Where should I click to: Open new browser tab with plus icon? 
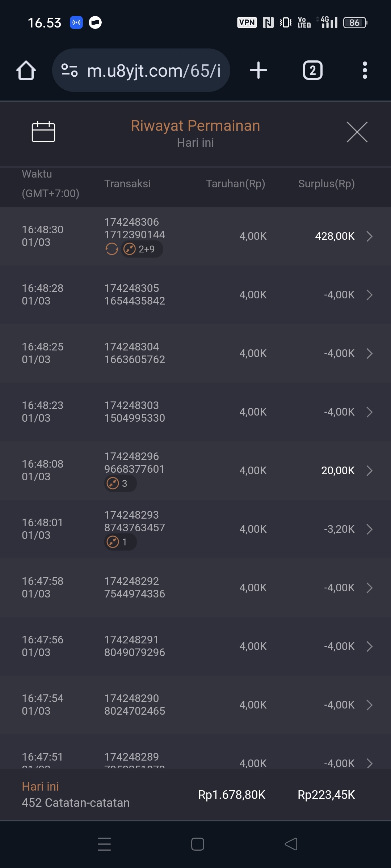[x=258, y=70]
